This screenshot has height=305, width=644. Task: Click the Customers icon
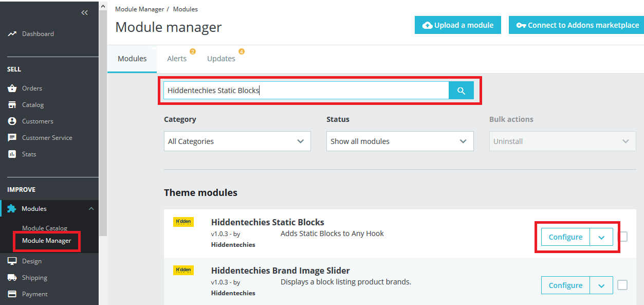click(x=13, y=121)
